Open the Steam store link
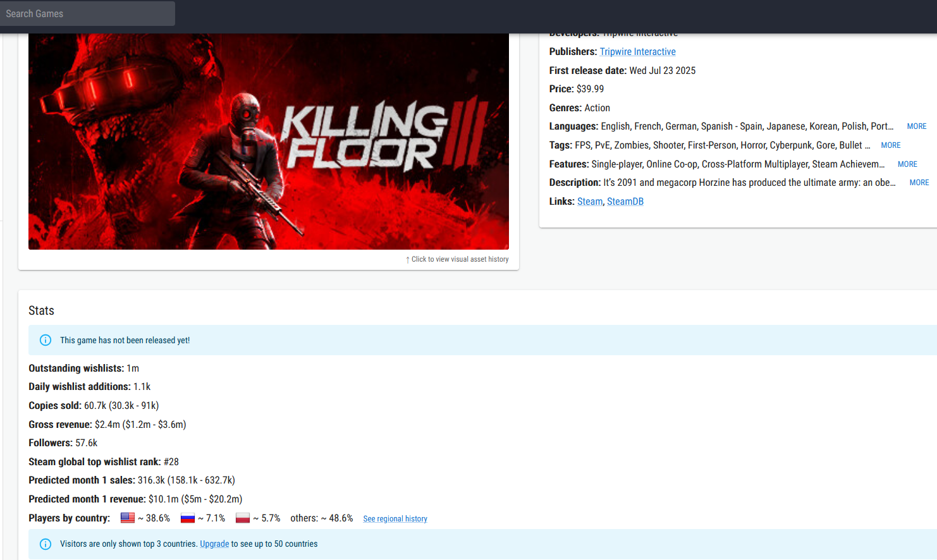Image resolution: width=937 pixels, height=560 pixels. click(590, 202)
